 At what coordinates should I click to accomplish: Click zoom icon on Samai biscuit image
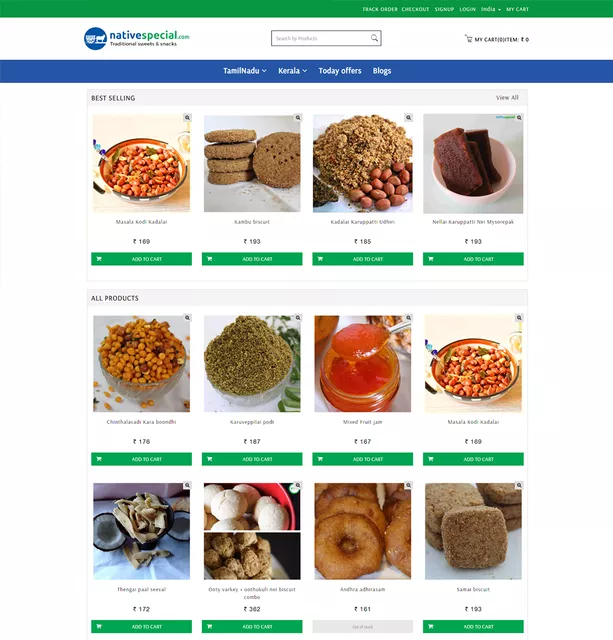[x=519, y=485]
